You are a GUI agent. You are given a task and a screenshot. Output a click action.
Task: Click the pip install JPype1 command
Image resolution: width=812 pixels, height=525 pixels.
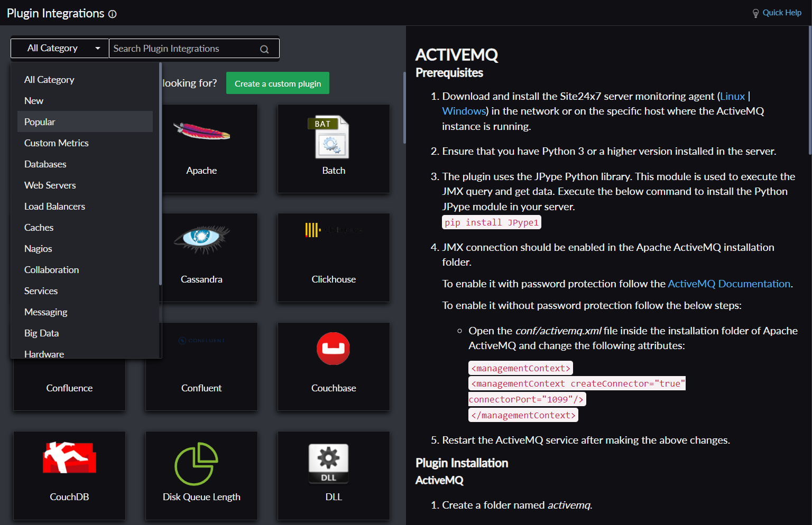(x=492, y=222)
